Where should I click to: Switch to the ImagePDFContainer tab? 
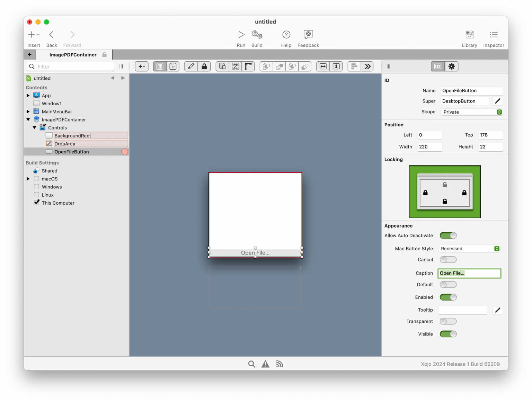coord(74,54)
